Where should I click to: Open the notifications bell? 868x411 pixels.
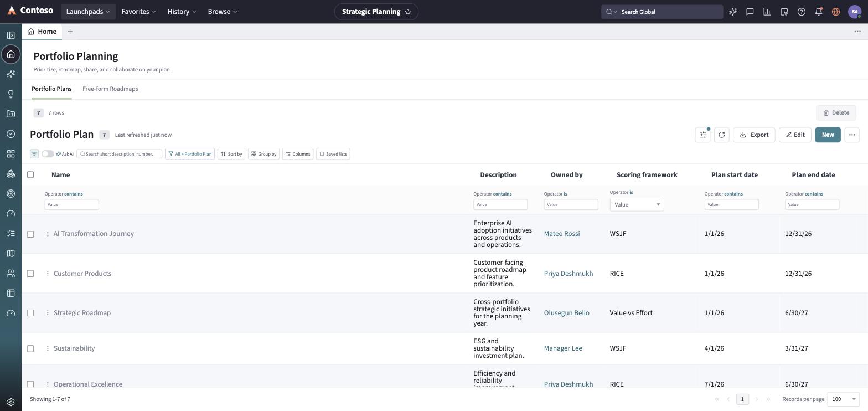pyautogui.click(x=819, y=12)
